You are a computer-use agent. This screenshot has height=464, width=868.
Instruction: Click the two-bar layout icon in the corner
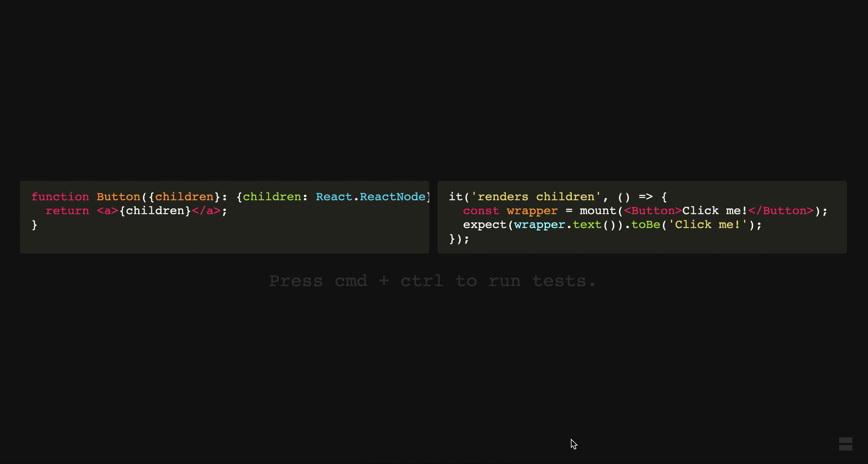[x=845, y=444]
